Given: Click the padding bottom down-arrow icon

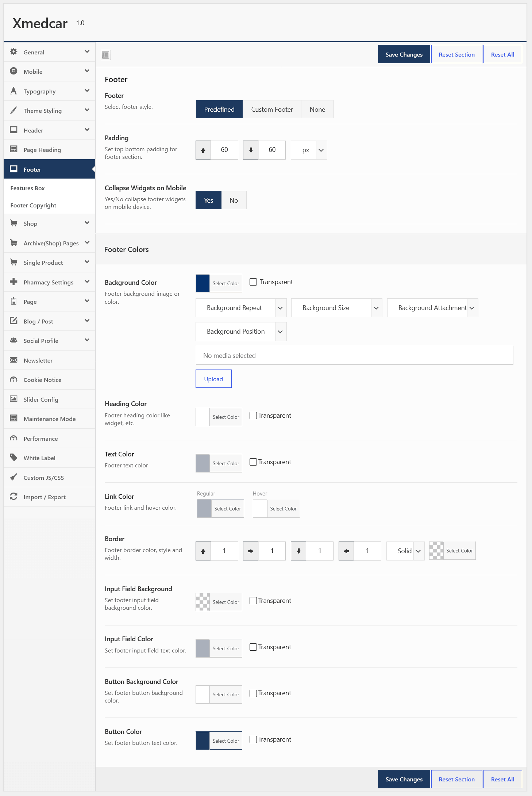Looking at the screenshot, I should (251, 150).
